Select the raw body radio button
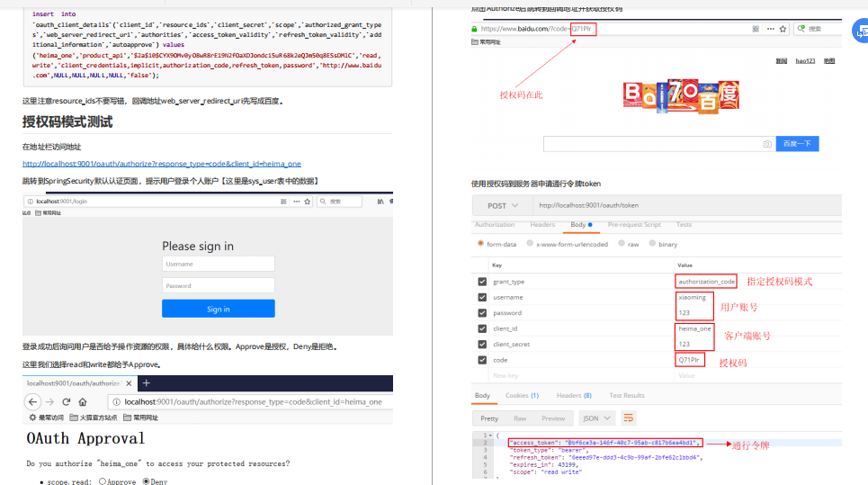The image size is (868, 485). point(622,244)
